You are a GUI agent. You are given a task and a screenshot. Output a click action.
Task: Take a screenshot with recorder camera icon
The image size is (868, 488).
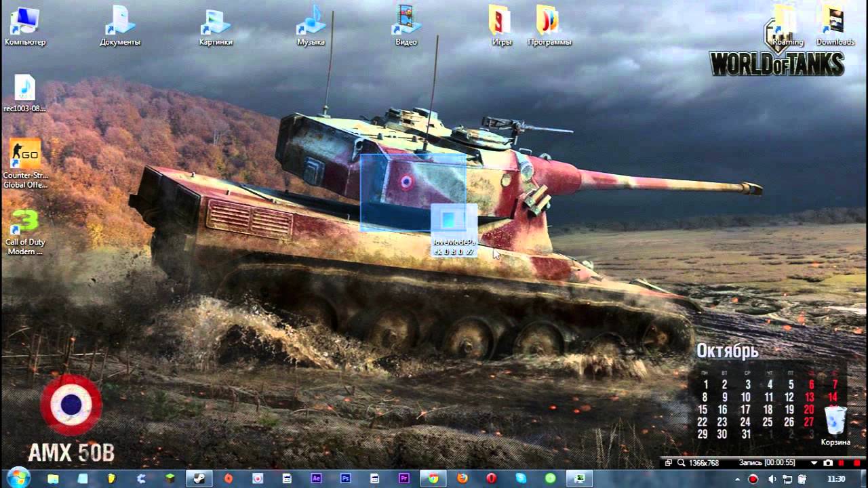828,463
